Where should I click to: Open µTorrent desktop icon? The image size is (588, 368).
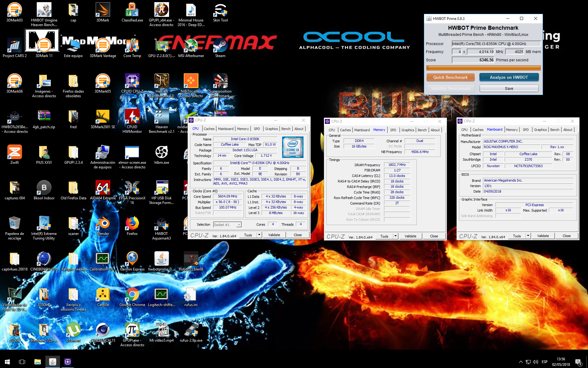click(73, 332)
